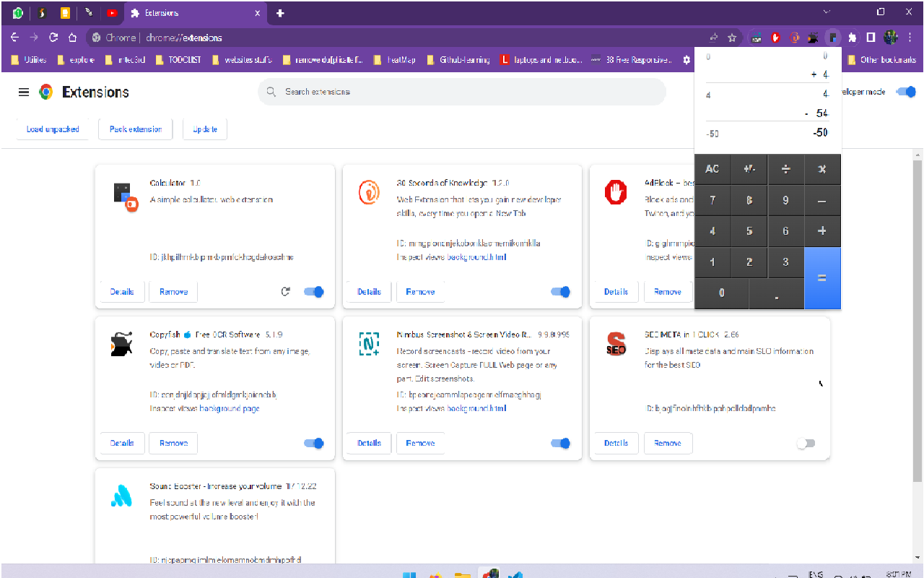Click the Load unpacked button
The height and width of the screenshot is (578, 924).
click(x=53, y=129)
